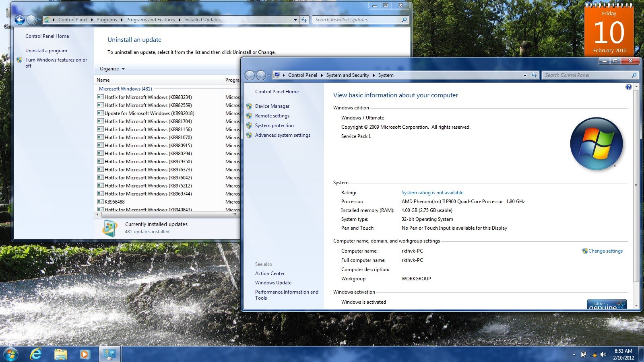
Task: Click vertical scrollbar in System window
Action: click(x=636, y=185)
